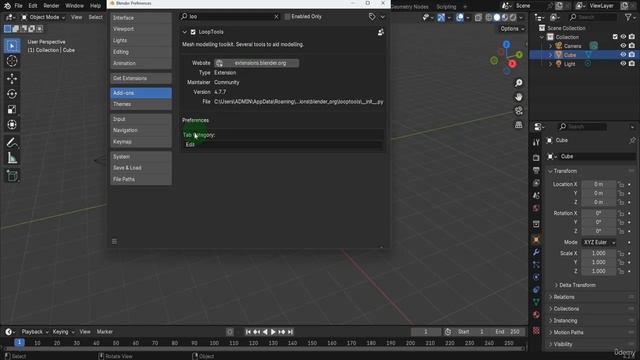Collapse the LoopTools add-on details
This screenshot has width=640, height=360.
click(184, 32)
